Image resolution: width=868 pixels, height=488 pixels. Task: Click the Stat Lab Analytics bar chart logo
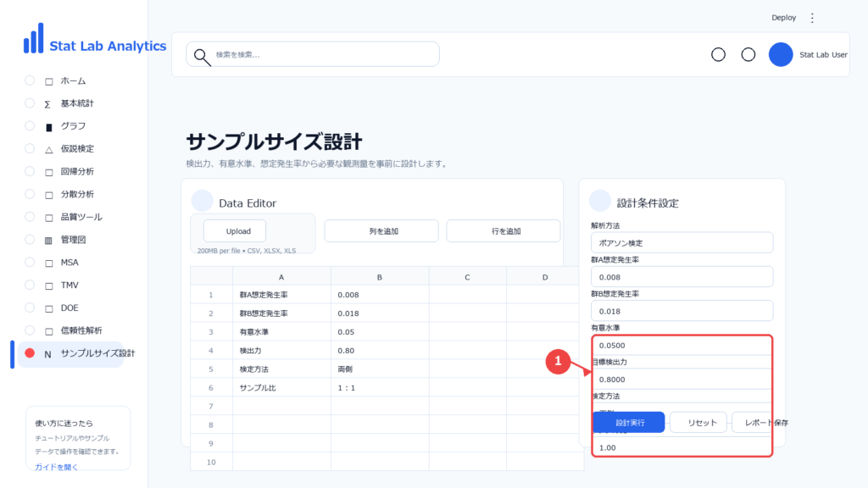coord(34,38)
